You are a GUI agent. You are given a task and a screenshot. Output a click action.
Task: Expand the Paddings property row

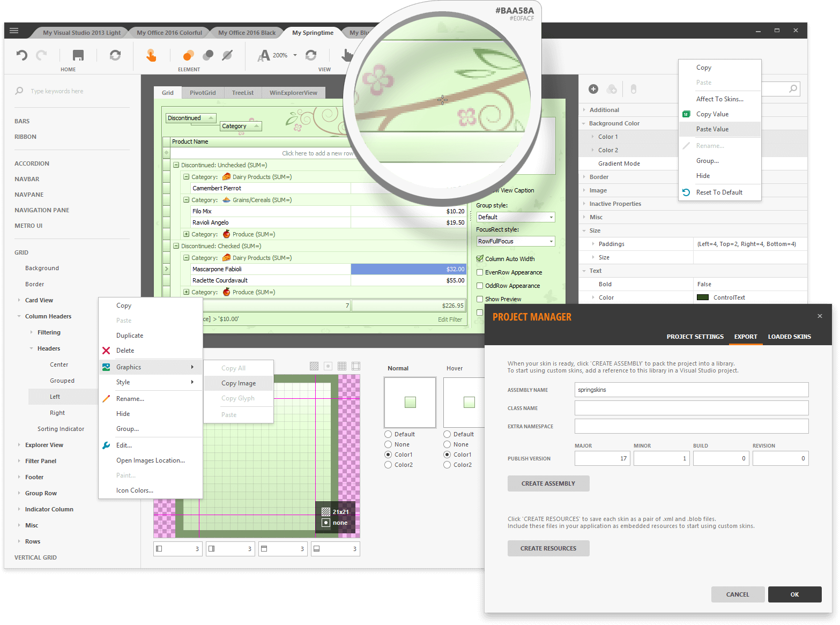point(593,244)
